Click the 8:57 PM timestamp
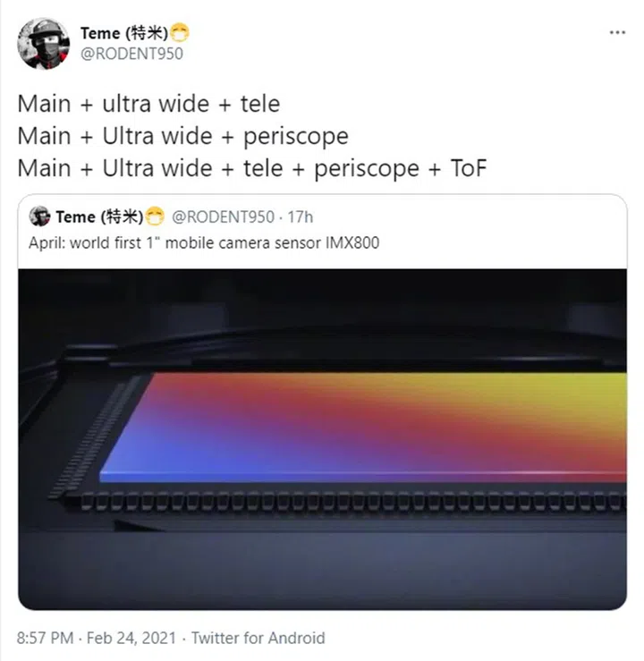Viewport: 644px width, 661px height. click(45, 638)
